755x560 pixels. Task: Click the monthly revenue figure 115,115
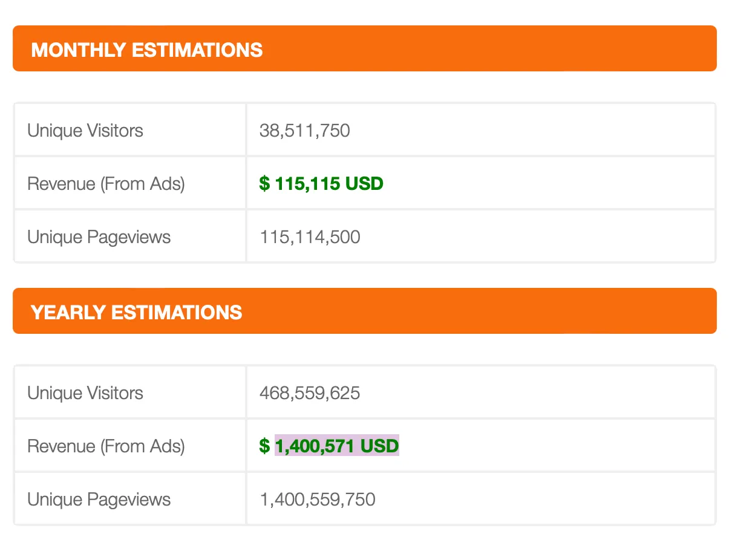pyautogui.click(x=307, y=184)
